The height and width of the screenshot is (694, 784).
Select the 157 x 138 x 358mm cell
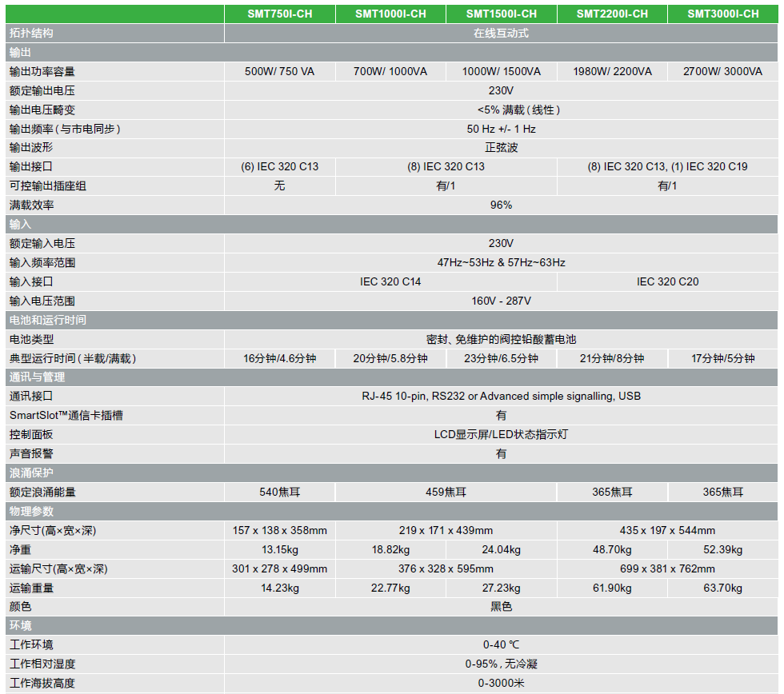(279, 530)
